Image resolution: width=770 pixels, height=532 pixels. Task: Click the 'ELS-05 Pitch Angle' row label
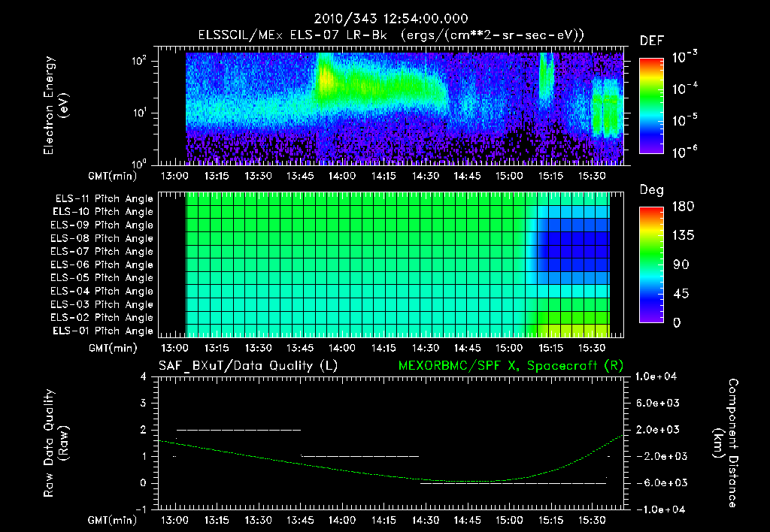click(x=102, y=278)
